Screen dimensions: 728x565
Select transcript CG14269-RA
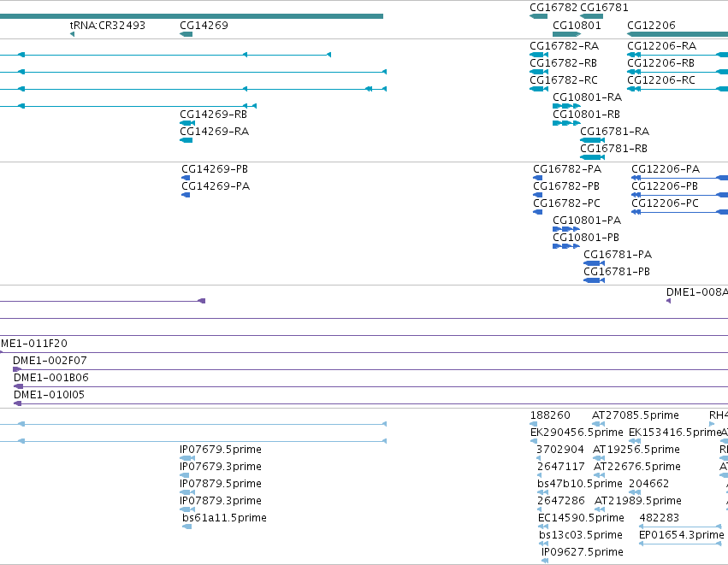[x=214, y=132]
